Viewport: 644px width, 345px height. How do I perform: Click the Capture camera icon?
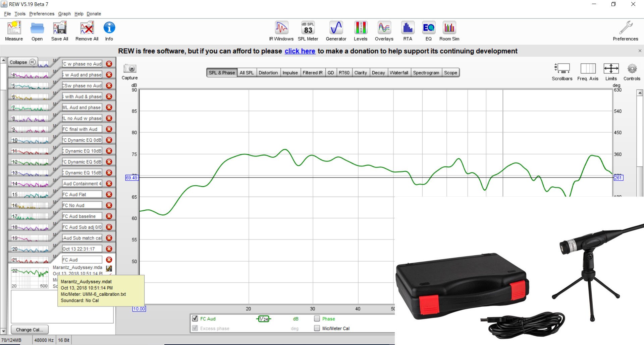point(129,69)
